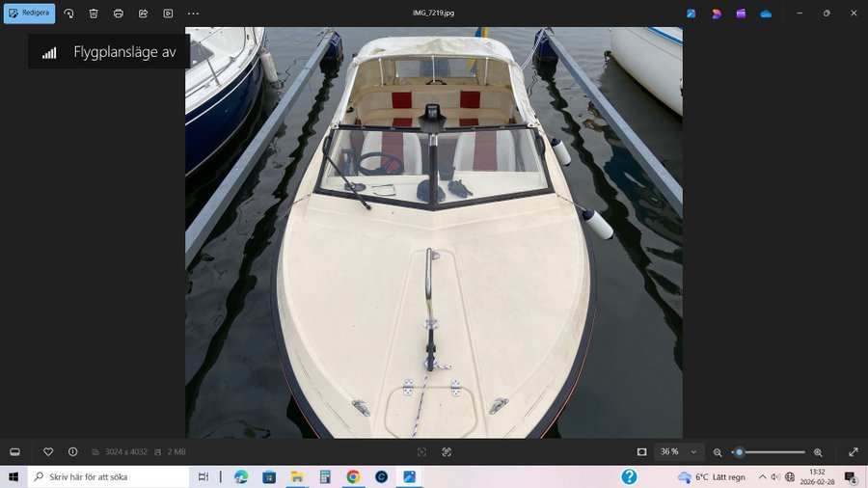Screen dimensions: 868x488
Task: Show file info with the info icon
Action: pos(72,451)
